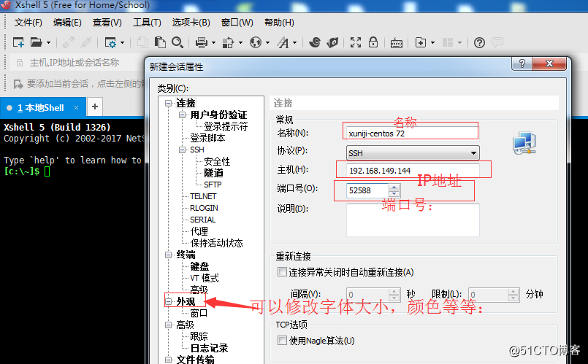Click the Print icon in toolbar
Viewport: 588px width, 364px height.
pos(202,43)
